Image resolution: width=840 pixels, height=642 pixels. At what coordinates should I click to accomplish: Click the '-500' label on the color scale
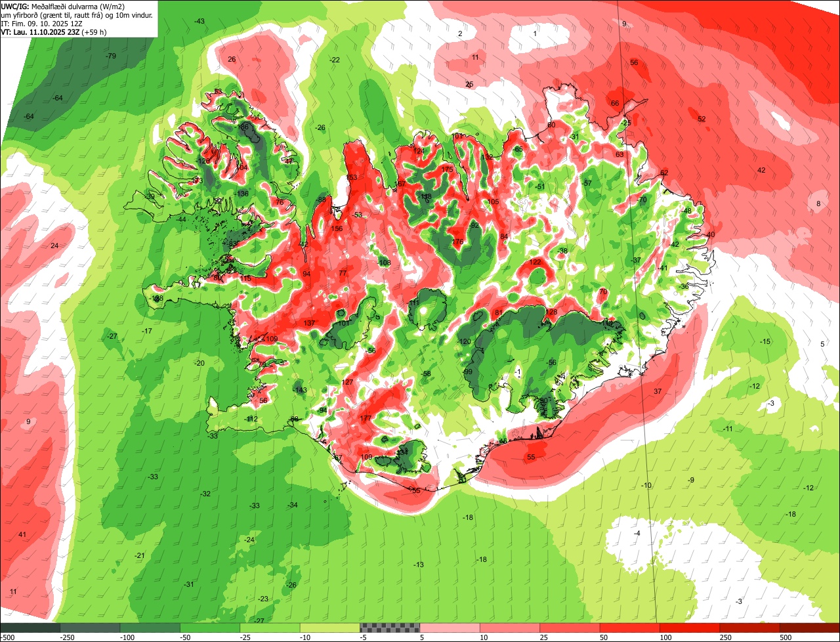(7, 637)
